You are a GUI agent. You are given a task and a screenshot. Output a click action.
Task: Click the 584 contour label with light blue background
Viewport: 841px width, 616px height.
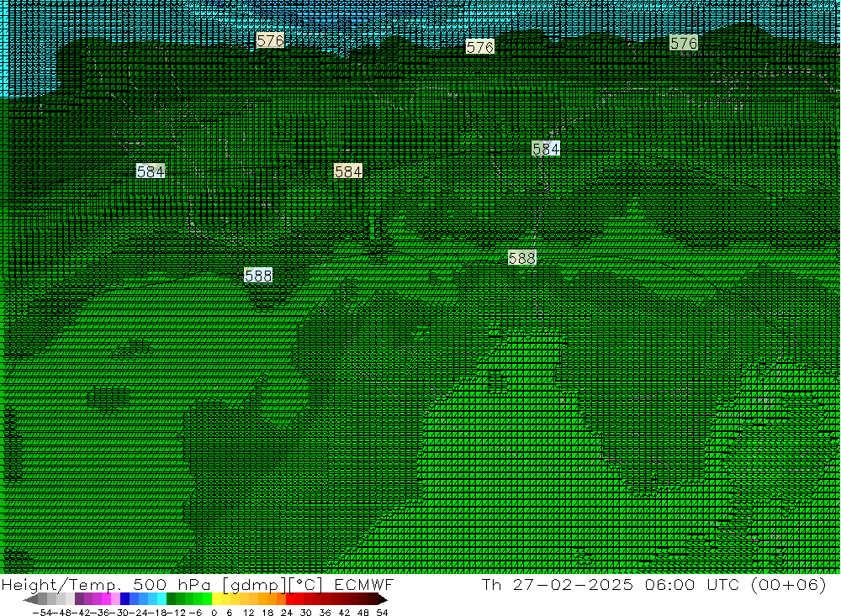point(151,171)
